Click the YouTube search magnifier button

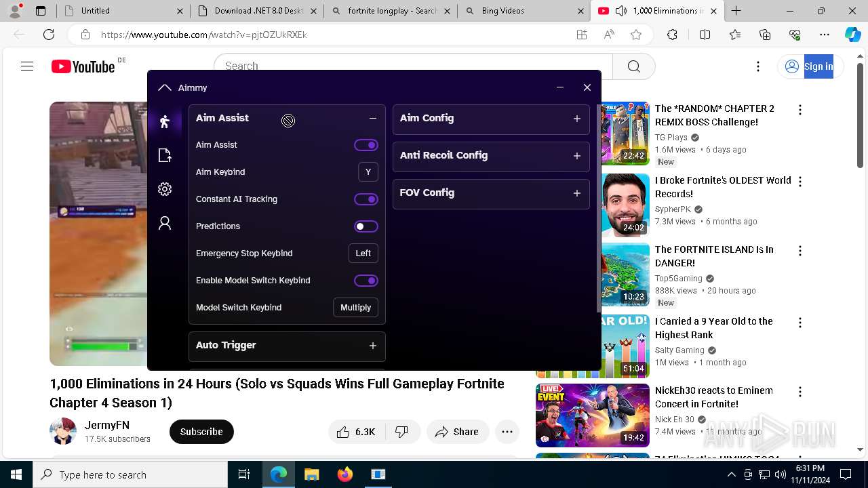[x=634, y=66]
